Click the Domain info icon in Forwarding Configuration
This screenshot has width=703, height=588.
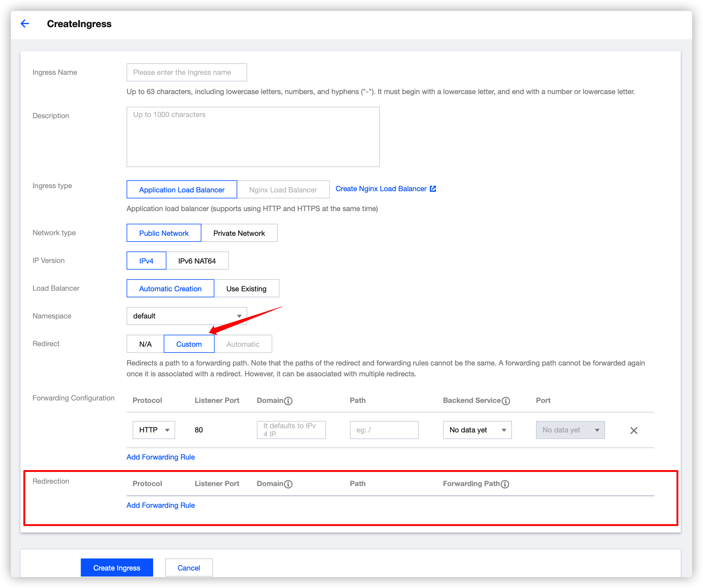pyautogui.click(x=288, y=401)
